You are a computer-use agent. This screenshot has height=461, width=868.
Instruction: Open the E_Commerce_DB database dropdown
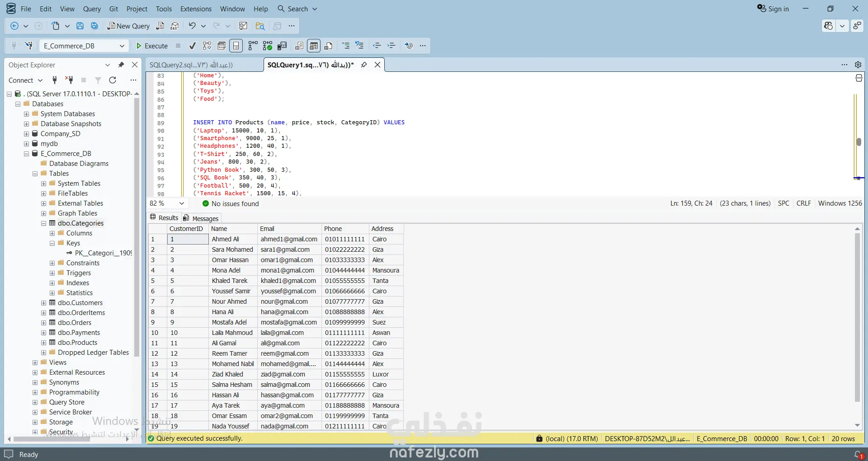84,46
